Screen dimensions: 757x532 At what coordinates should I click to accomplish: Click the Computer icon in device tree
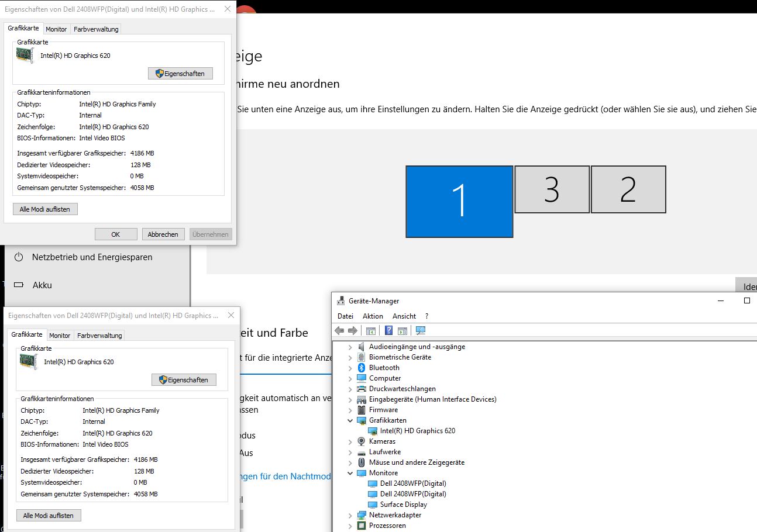click(x=362, y=378)
